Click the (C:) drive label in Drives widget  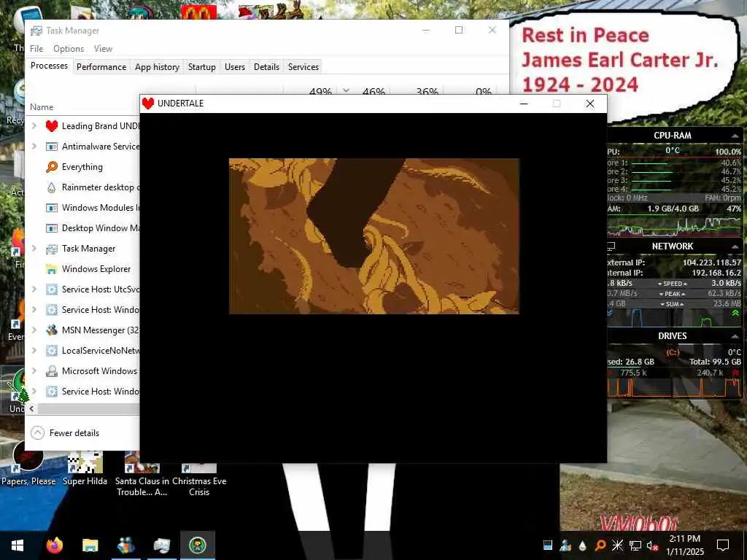pos(673,352)
